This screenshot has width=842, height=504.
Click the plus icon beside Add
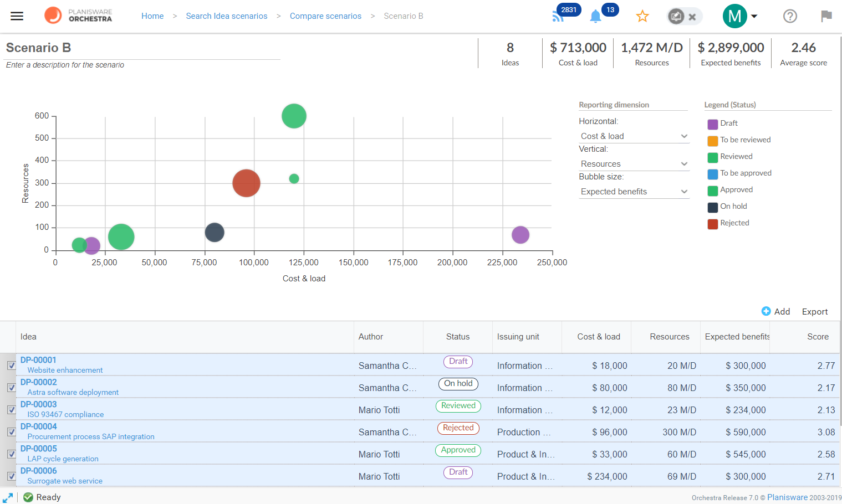point(766,311)
